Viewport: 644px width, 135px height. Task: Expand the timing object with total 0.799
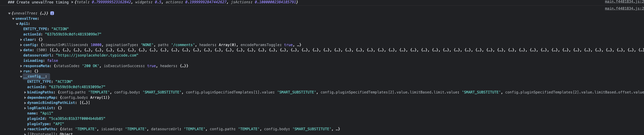pyautogui.click(x=73, y=2)
